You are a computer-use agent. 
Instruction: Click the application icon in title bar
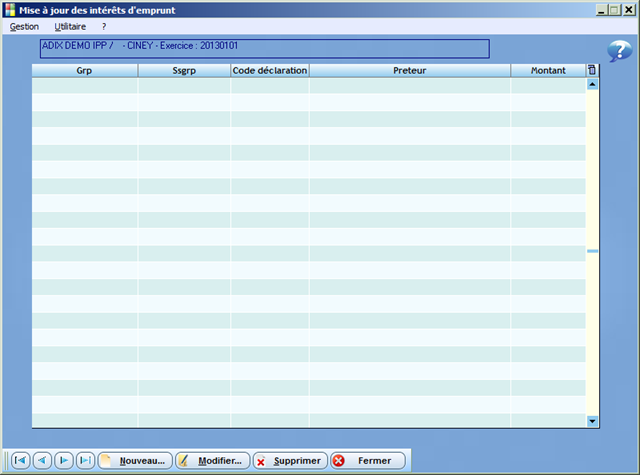(10, 10)
